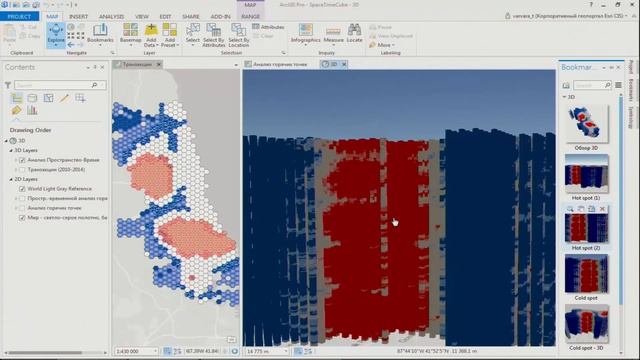This screenshot has width=640, height=360.
Task: Click the Locate binoculars icon
Action: (354, 30)
